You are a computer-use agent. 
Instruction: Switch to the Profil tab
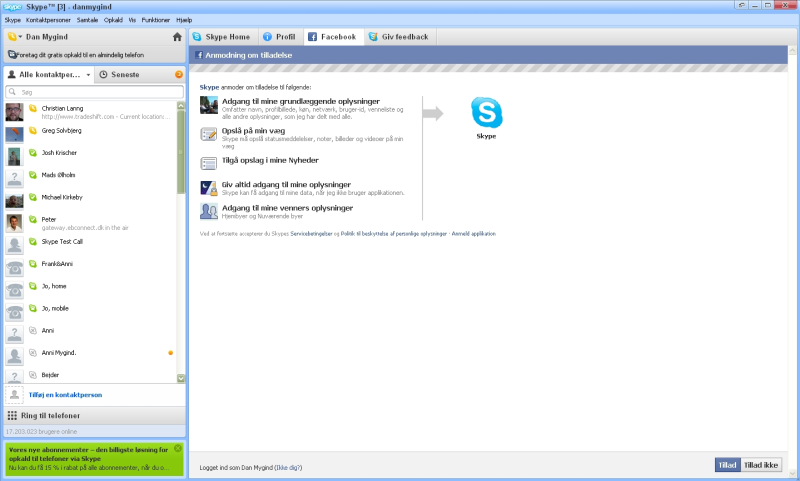pyautogui.click(x=280, y=37)
